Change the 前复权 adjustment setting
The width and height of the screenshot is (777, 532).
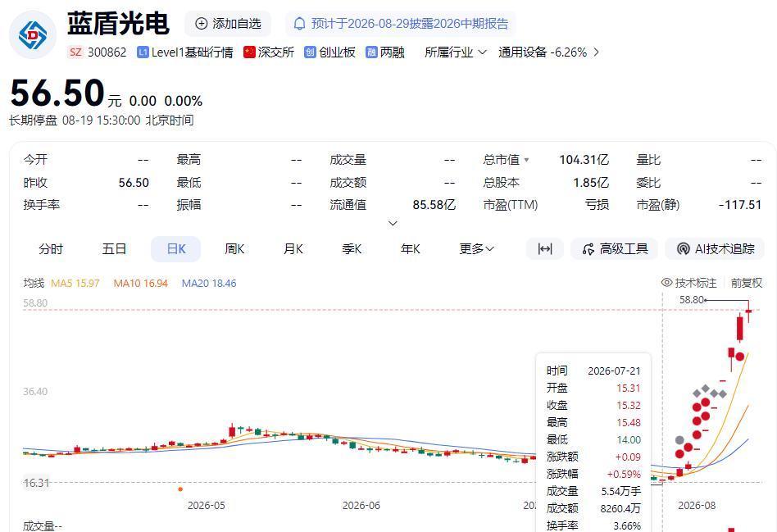[747, 283]
